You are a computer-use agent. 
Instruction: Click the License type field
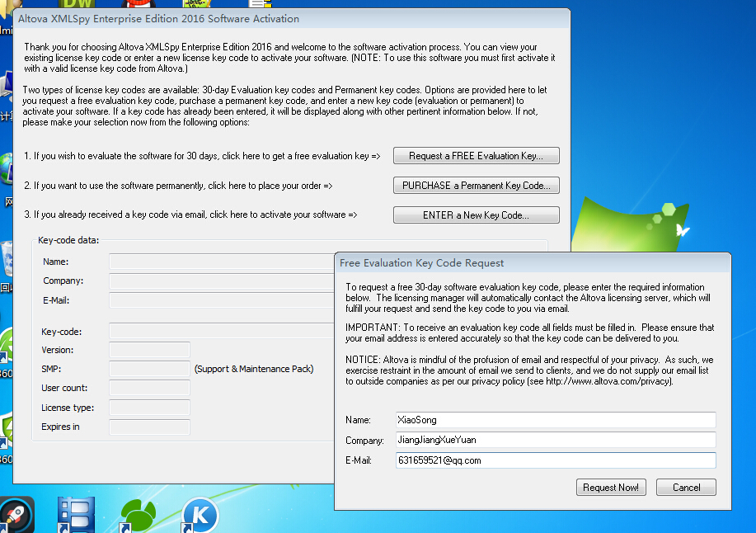[149, 407]
